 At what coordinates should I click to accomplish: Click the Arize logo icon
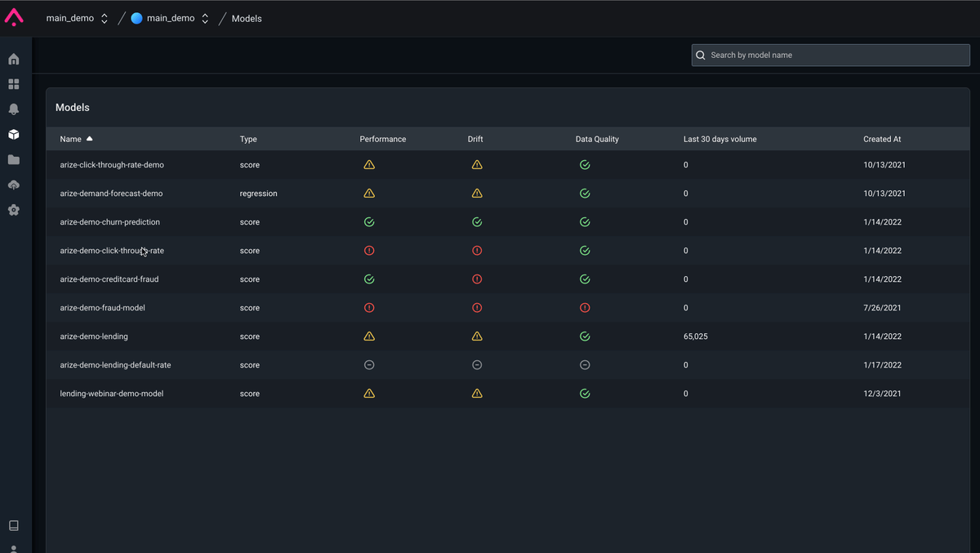tap(14, 17)
